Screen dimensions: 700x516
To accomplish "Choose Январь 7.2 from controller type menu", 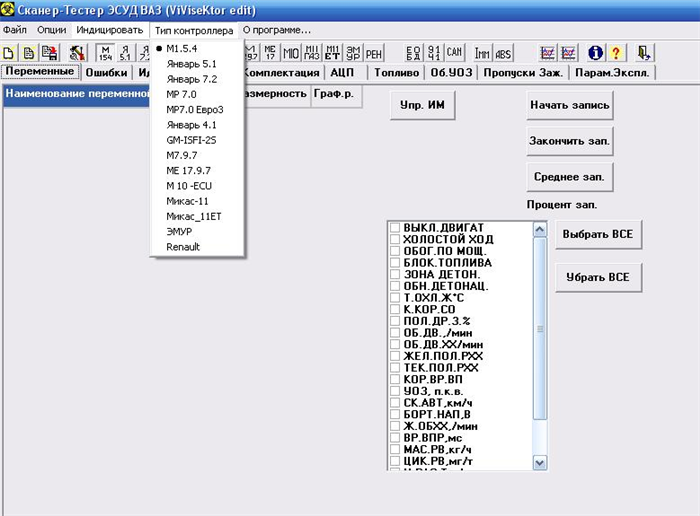I will click(192, 79).
